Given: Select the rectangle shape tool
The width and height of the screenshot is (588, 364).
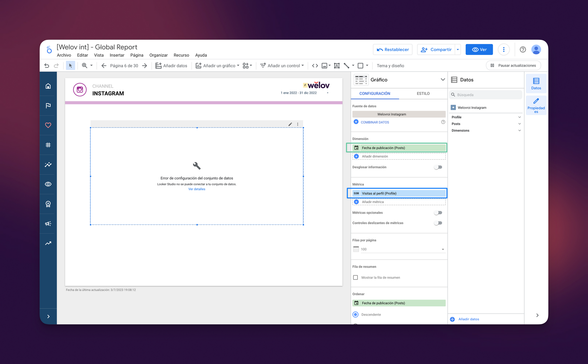Looking at the screenshot, I should tap(360, 66).
